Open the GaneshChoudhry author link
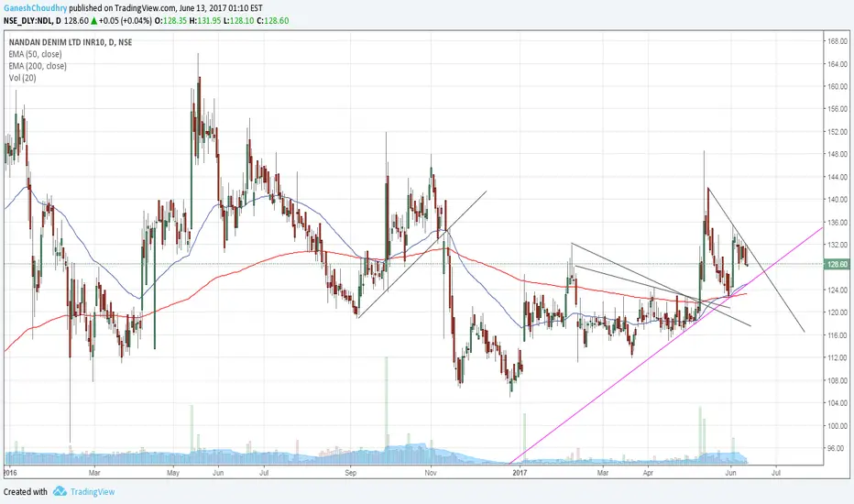854x504 pixels. point(35,8)
